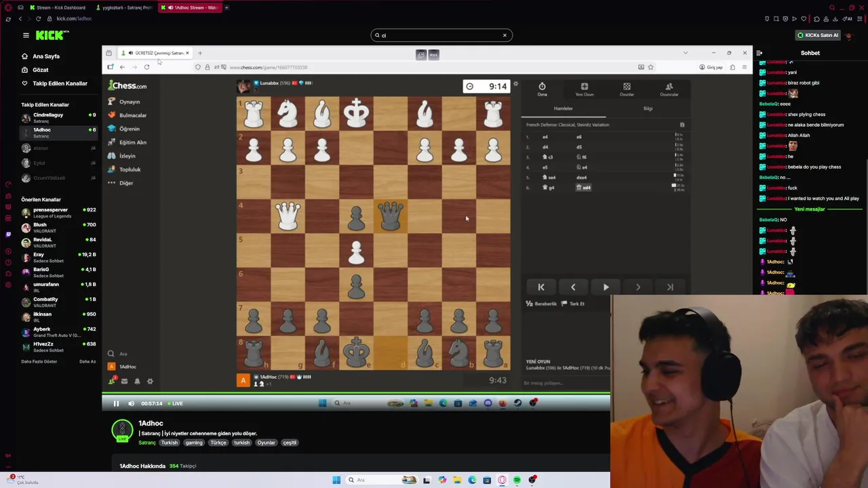Open Cindrellaguy followed channel
Image resolution: width=868 pixels, height=488 pixels.
[x=58, y=118]
